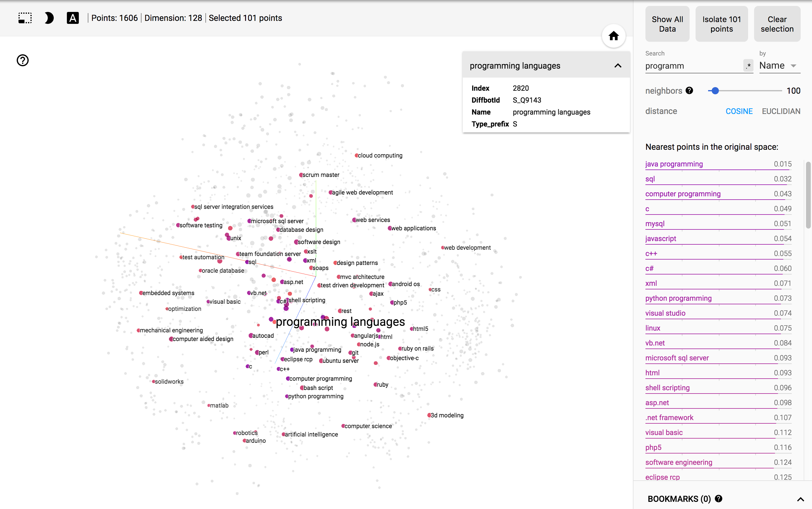Expand the Bookmarks panel
Image resolution: width=812 pixels, height=509 pixels.
click(800, 499)
